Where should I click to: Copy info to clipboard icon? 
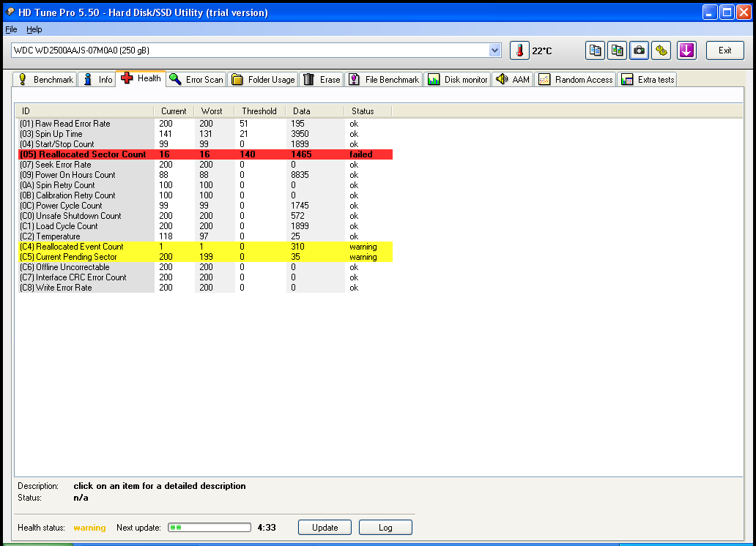click(595, 51)
